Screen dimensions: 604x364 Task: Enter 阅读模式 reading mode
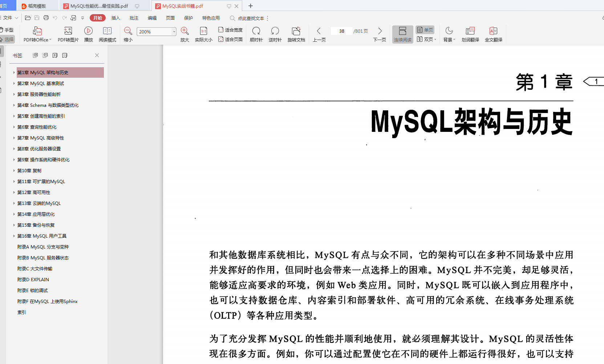click(x=107, y=34)
